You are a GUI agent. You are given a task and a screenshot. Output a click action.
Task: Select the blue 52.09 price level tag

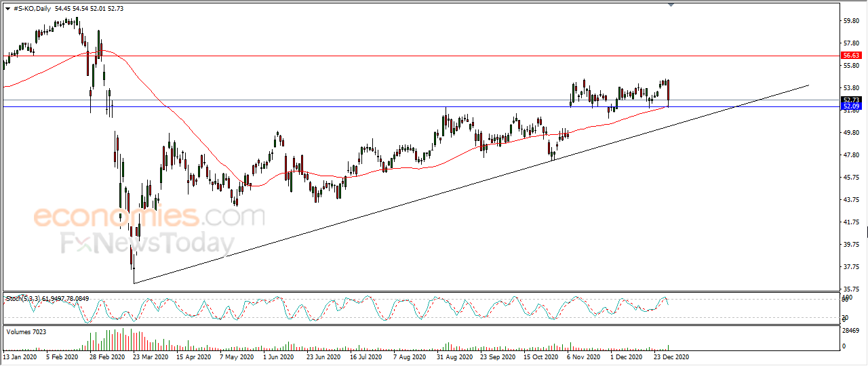[851, 106]
